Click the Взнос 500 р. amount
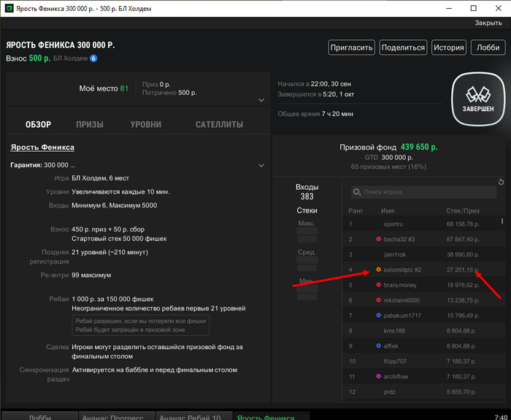The image size is (511, 420). tap(39, 58)
